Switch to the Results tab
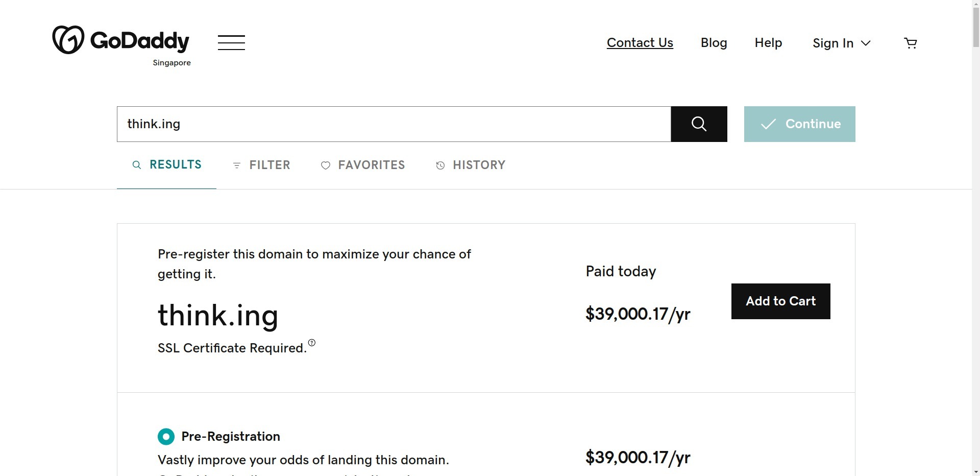The width and height of the screenshot is (980, 476). pos(167,164)
